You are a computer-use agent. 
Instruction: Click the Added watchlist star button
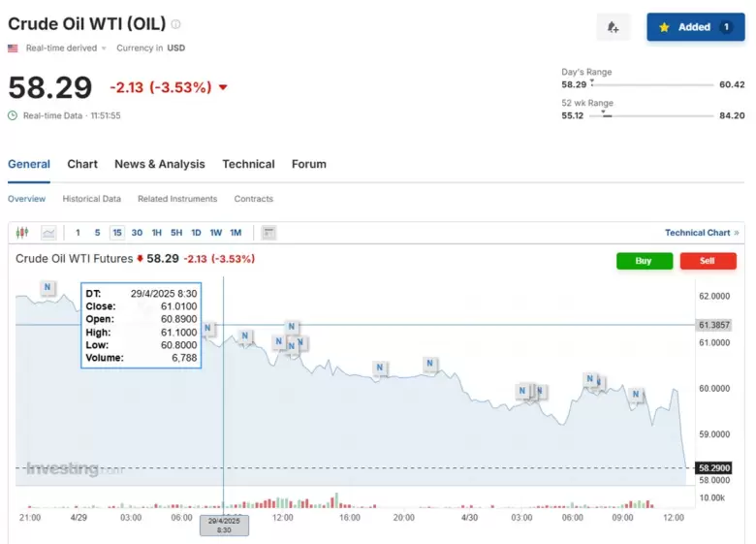point(695,27)
